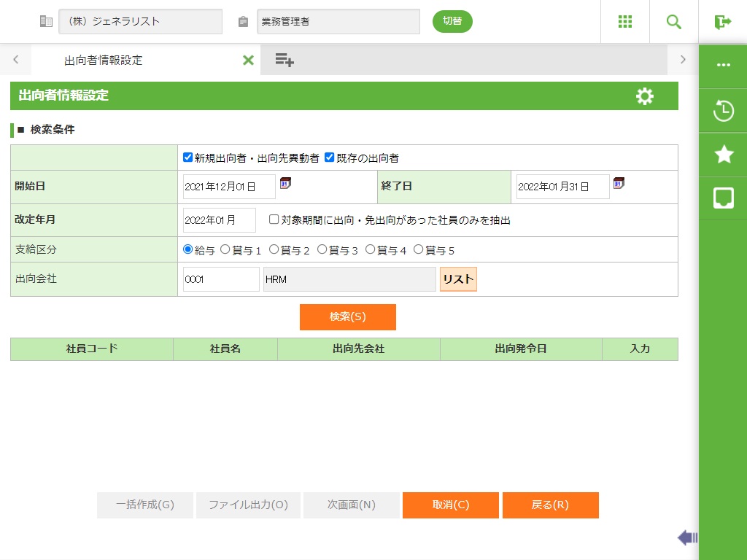
Task: Add a new tab with plus-list icon
Action: coord(285,60)
